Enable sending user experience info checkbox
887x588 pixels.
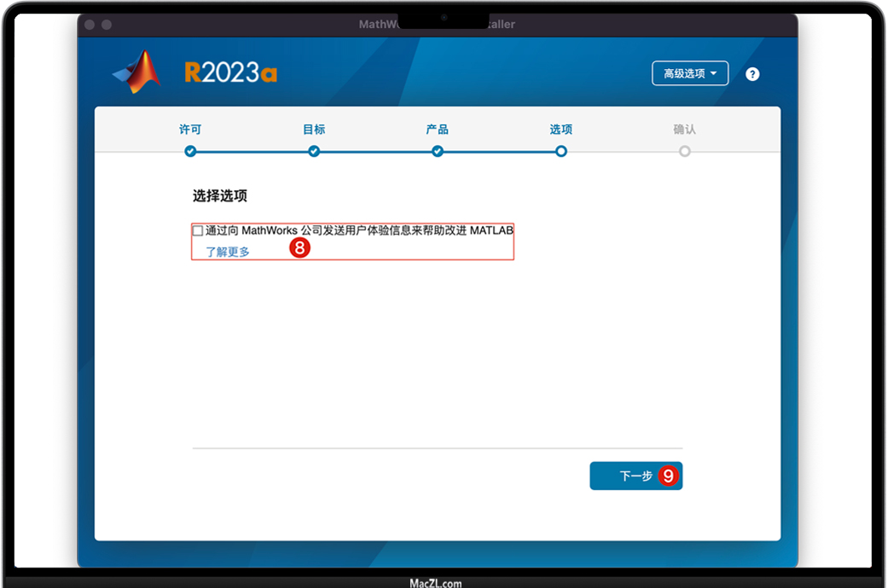pos(198,231)
